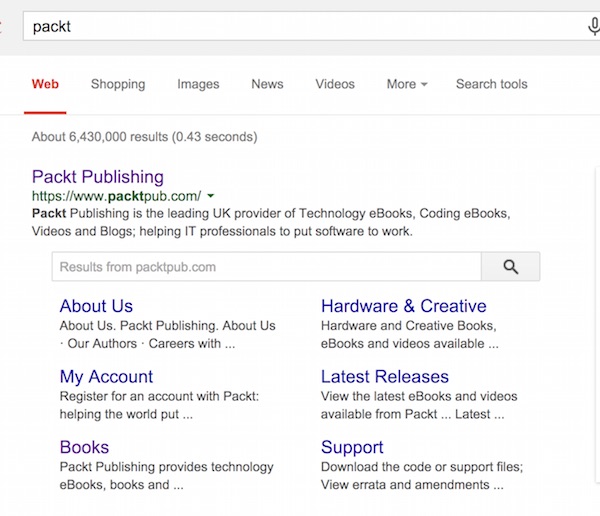
Task: Click 'Packt Publishing provides technology' description text
Action: [x=166, y=467]
